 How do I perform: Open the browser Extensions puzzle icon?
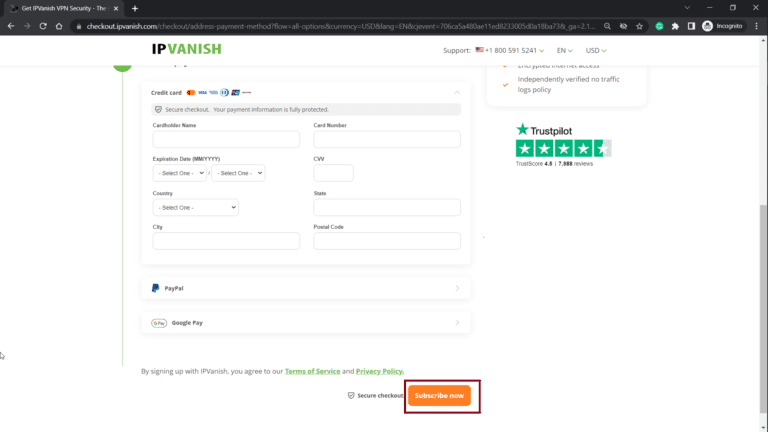pos(675,26)
